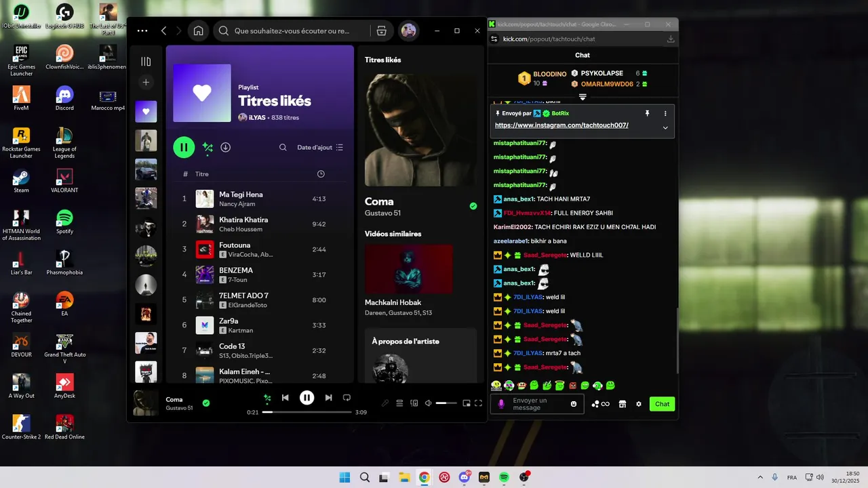The height and width of the screenshot is (488, 868).
Task: Open the Kick shop icon
Action: (x=623, y=404)
